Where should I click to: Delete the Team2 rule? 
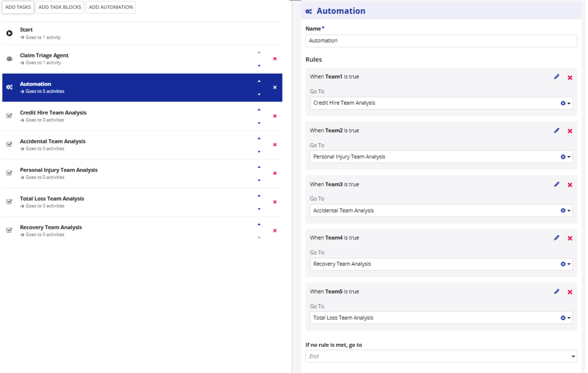click(570, 131)
